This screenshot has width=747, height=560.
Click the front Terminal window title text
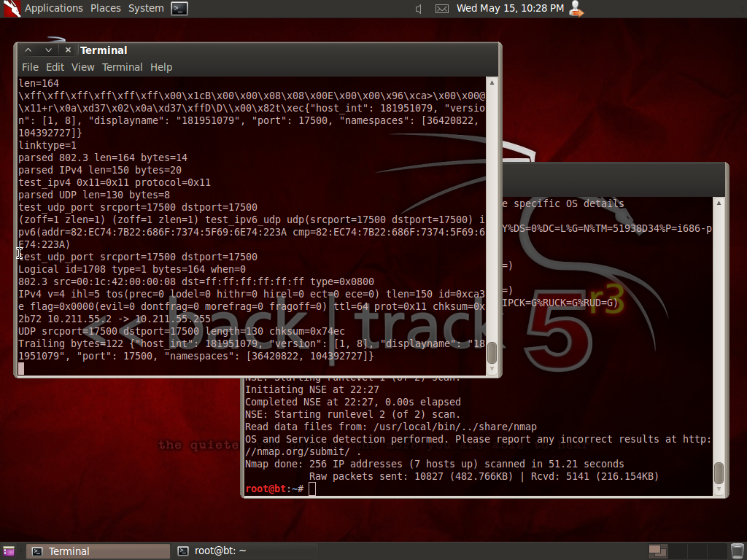point(104,50)
